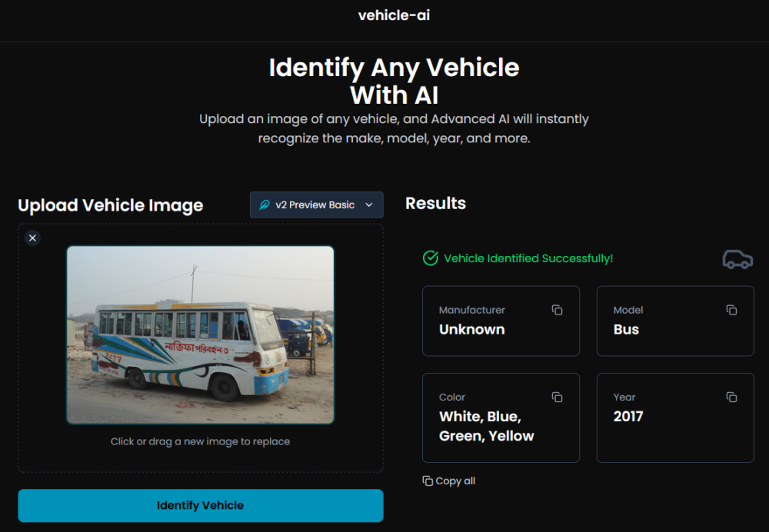Copy the Model result value

pyautogui.click(x=732, y=310)
